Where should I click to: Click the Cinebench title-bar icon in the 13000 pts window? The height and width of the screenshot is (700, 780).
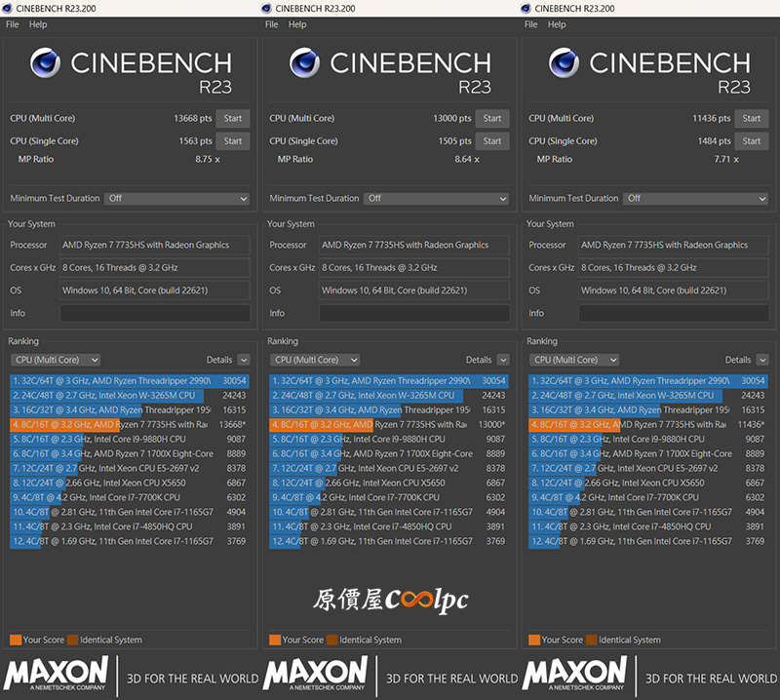(x=266, y=8)
